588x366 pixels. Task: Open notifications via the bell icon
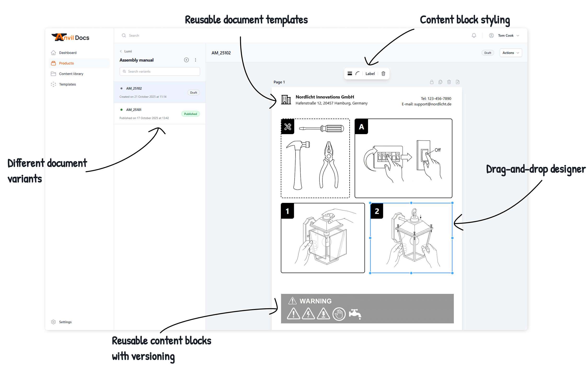pyautogui.click(x=474, y=35)
